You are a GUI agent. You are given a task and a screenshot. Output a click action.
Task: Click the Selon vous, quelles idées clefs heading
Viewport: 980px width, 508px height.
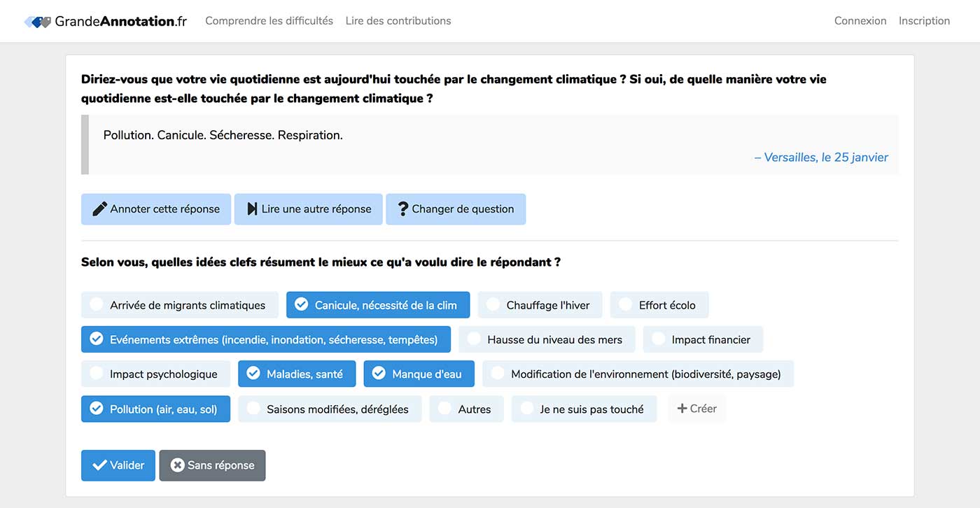tap(321, 262)
